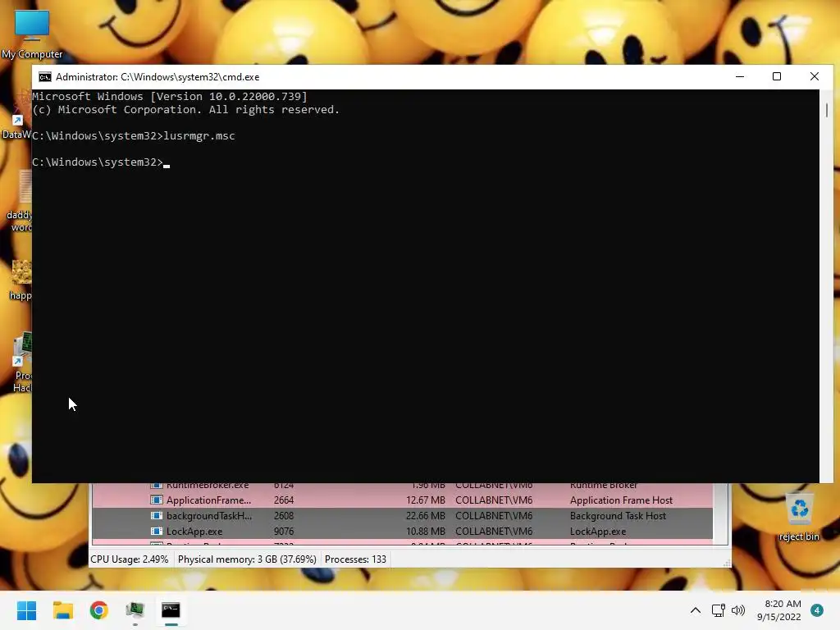This screenshot has width=840, height=630.
Task: Click Background Task Host description
Action: [x=618, y=516]
